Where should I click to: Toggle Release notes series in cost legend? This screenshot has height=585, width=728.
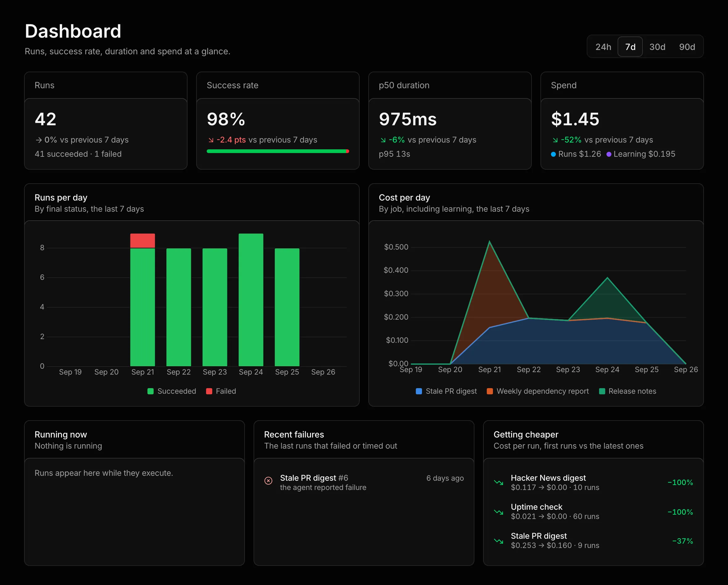coord(627,391)
